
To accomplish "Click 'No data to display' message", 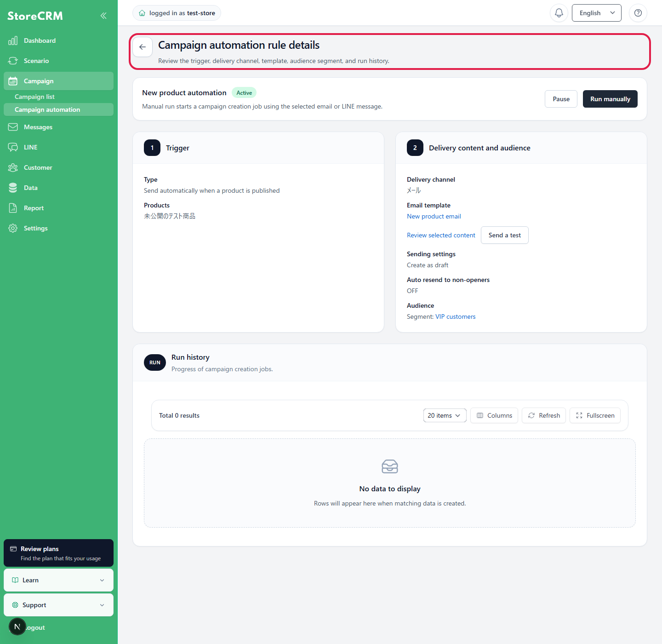I will (390, 489).
